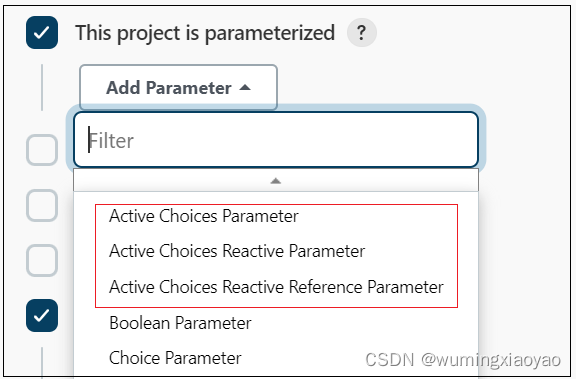Viewport: 576px width, 379px height.
Task: Click the This project is parameterized label
Action: point(205,33)
